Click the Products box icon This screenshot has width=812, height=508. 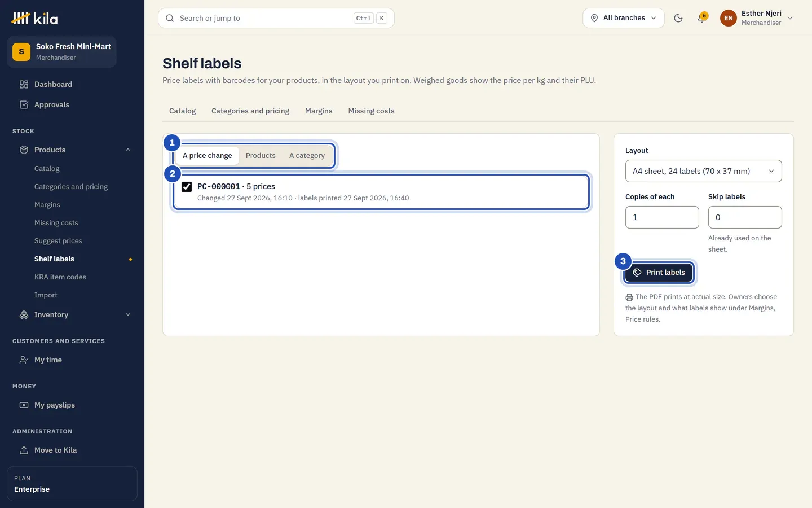24,150
